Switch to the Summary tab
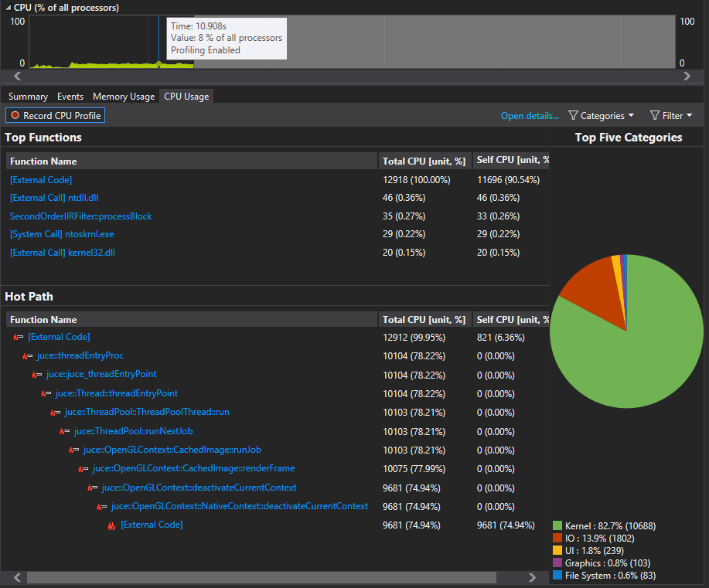The width and height of the screenshot is (709, 588). point(28,97)
